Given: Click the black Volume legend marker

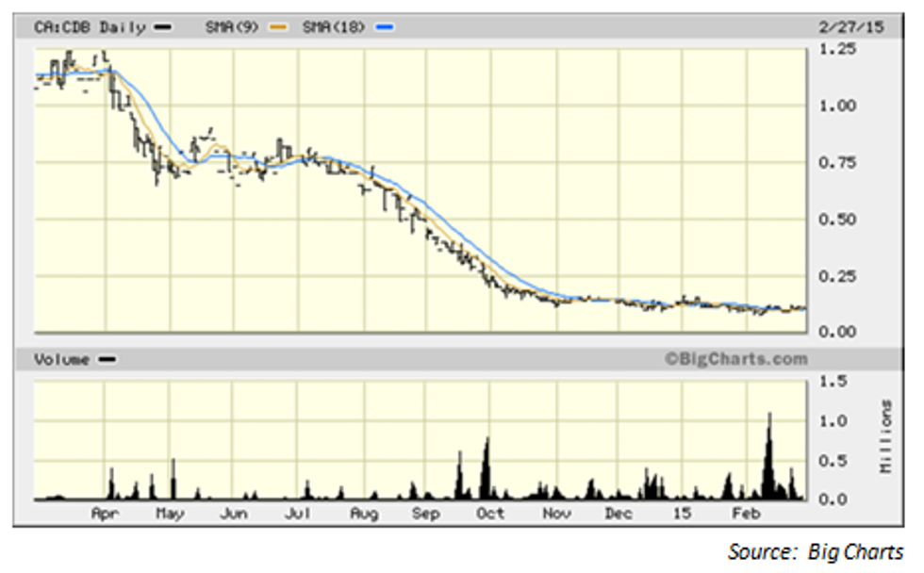Looking at the screenshot, I should pyautogui.click(x=107, y=360).
